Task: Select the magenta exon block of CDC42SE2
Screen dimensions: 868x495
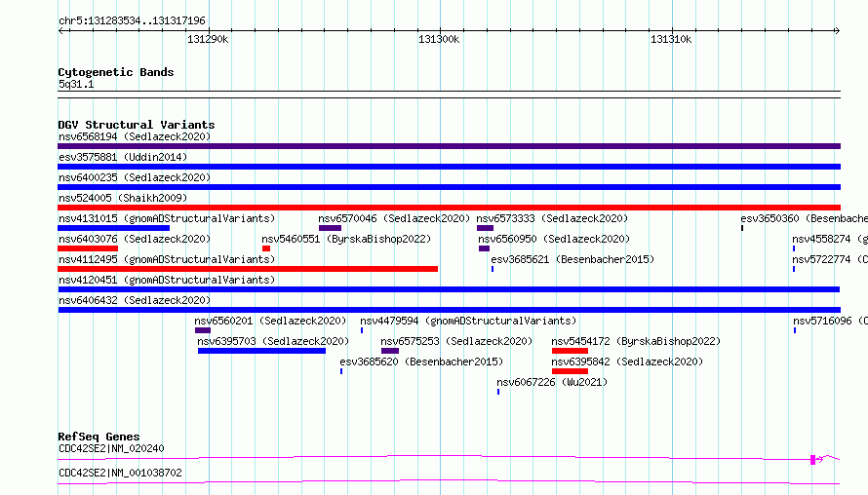Action: point(812,460)
